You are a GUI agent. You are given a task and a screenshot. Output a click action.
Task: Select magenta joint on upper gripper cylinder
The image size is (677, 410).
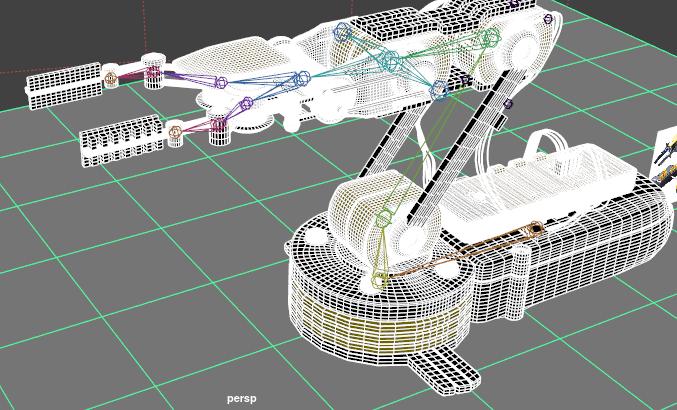pos(153,72)
